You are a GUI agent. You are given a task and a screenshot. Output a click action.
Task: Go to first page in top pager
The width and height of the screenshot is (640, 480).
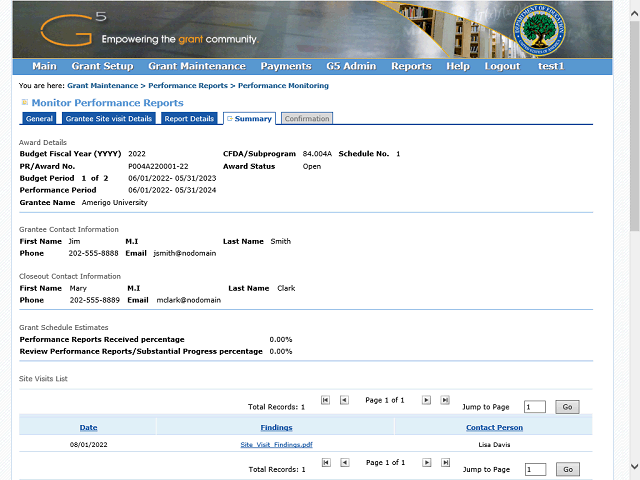tap(325, 400)
